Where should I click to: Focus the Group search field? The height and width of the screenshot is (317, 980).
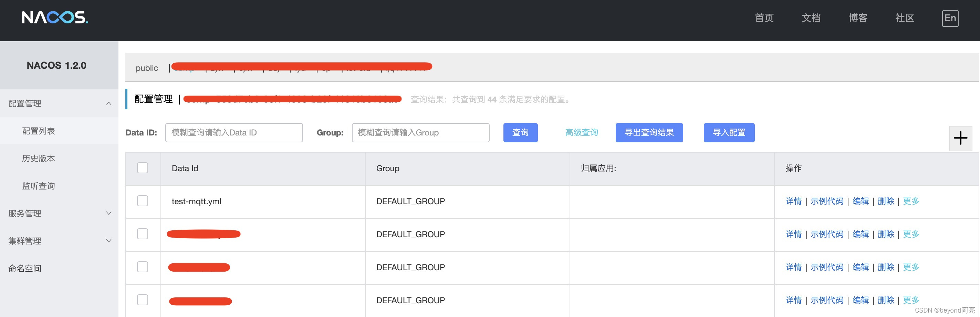(x=420, y=132)
